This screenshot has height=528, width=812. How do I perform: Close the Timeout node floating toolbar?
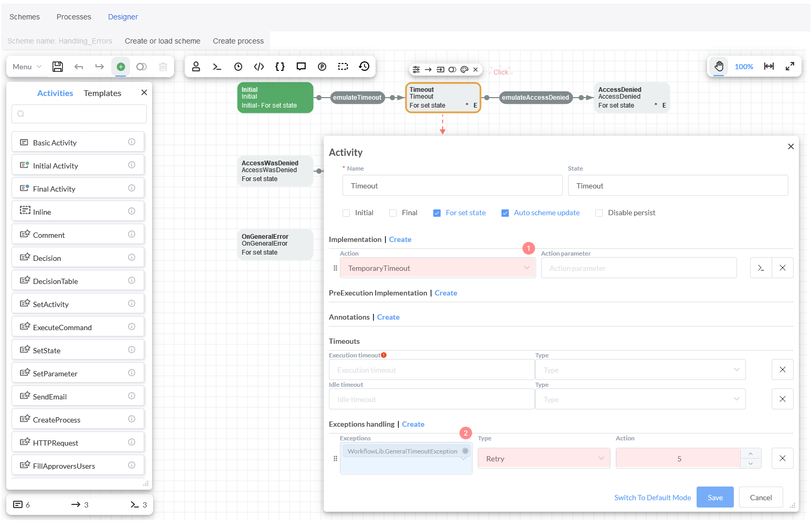coord(475,69)
